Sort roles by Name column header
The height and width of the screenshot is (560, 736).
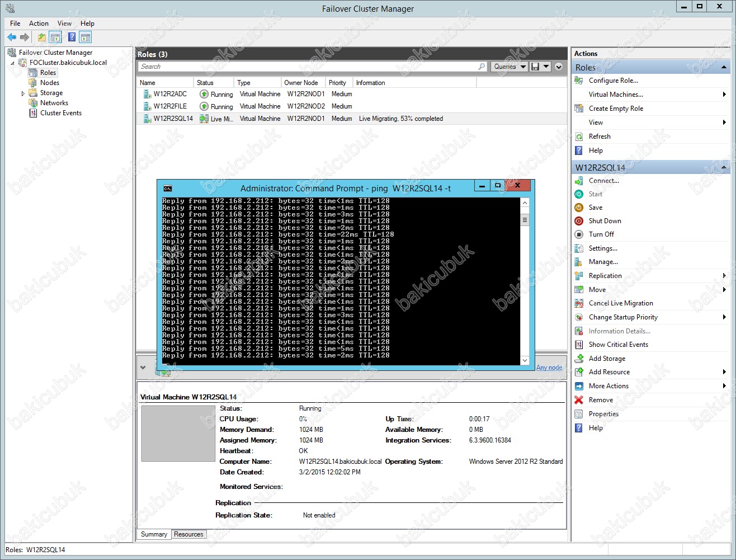(x=166, y=83)
